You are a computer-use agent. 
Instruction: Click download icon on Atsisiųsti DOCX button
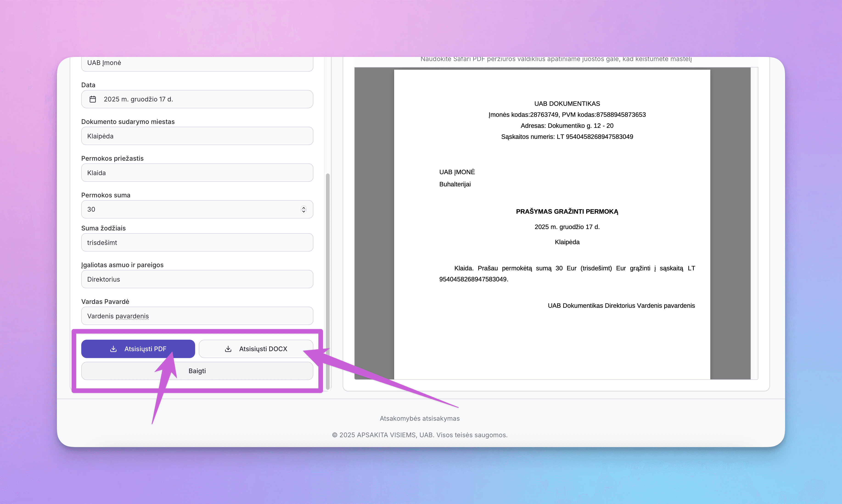(228, 349)
